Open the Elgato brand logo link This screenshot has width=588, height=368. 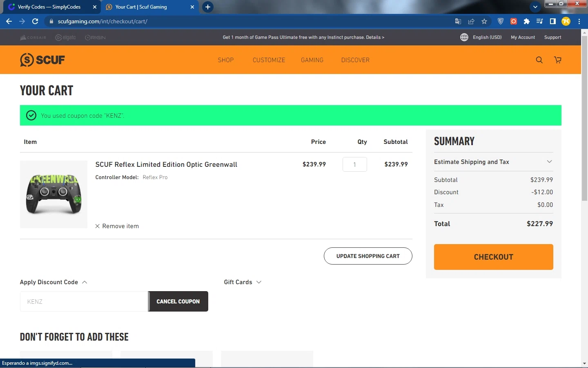pyautogui.click(x=66, y=37)
